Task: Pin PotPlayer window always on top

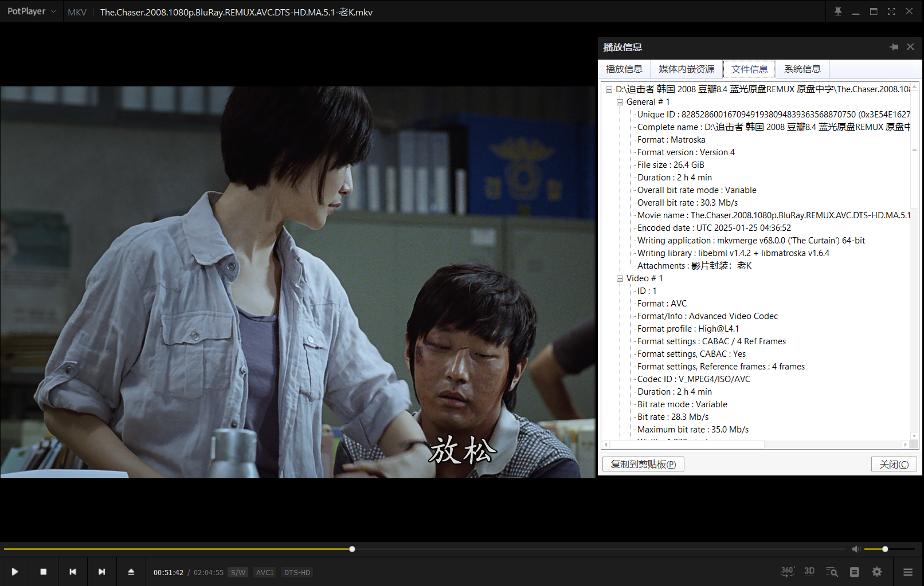Action: tap(838, 11)
